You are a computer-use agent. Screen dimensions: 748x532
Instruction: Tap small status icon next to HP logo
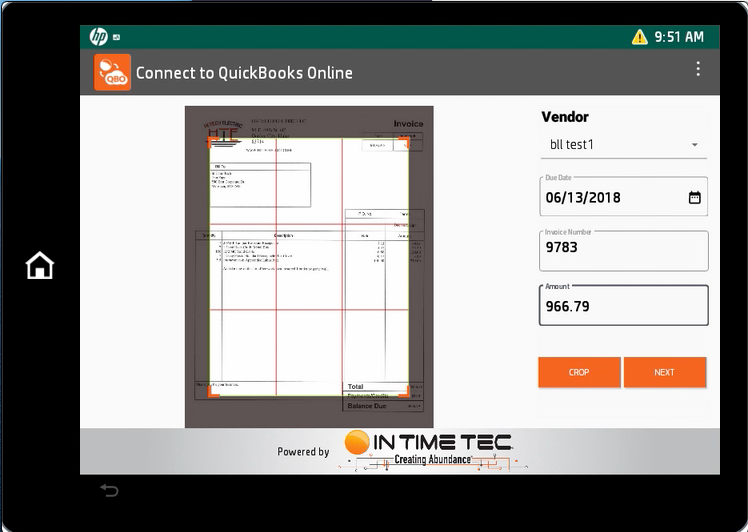[116, 37]
